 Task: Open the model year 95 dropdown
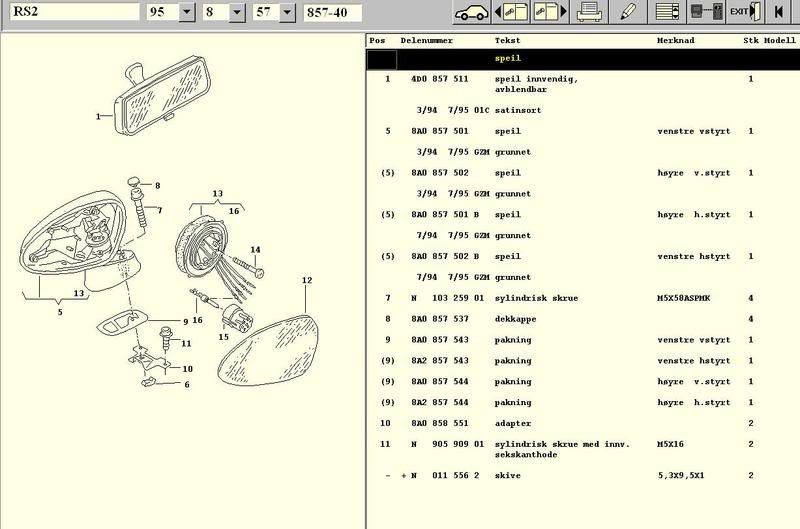tap(186, 13)
